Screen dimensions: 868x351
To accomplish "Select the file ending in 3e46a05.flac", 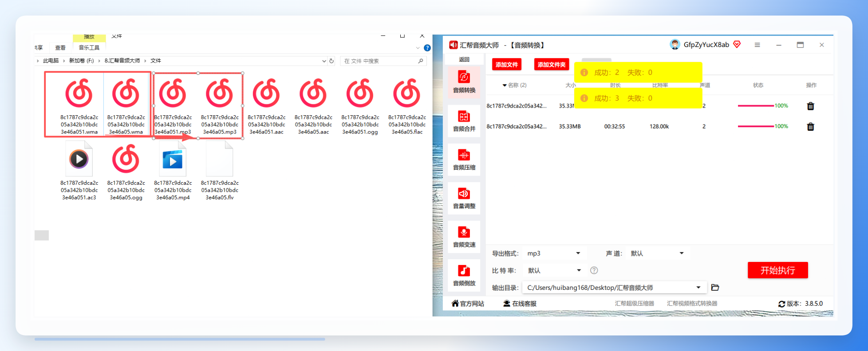I will coord(407,105).
